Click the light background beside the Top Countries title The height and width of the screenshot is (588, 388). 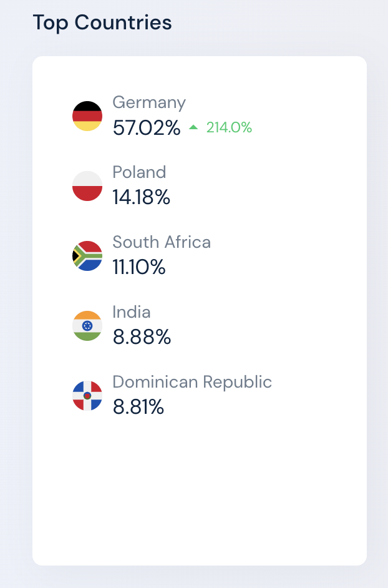[x=278, y=23]
